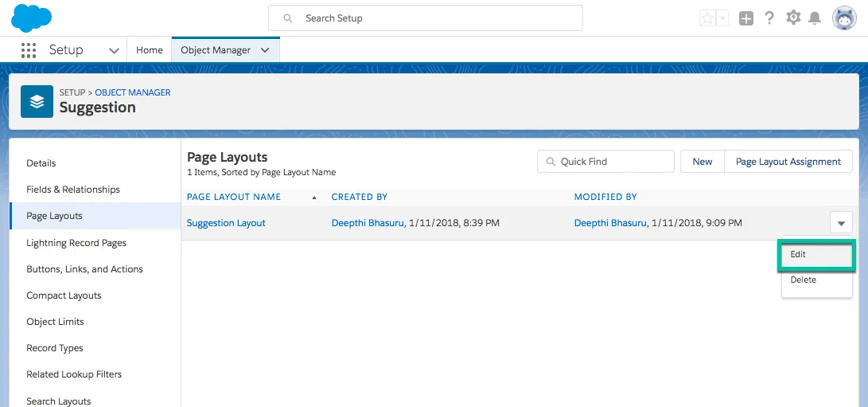868x407 pixels.
Task: Open Record Types in sidebar
Action: pyautogui.click(x=55, y=348)
